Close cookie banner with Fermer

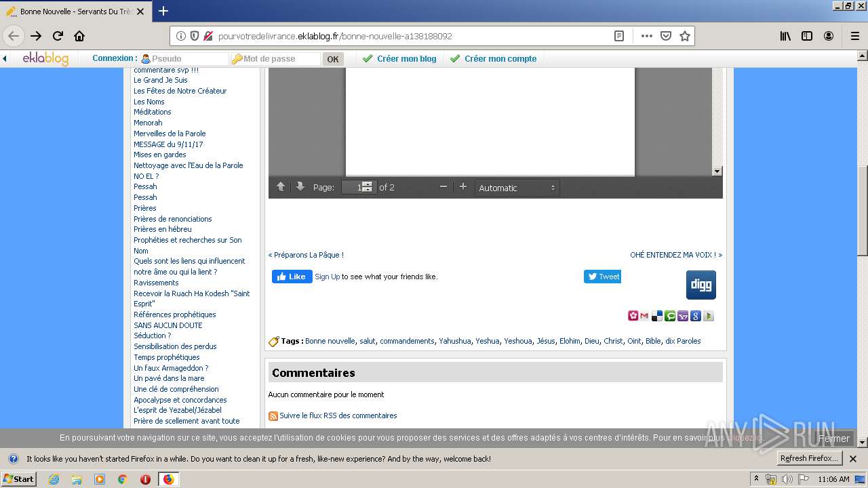(833, 439)
